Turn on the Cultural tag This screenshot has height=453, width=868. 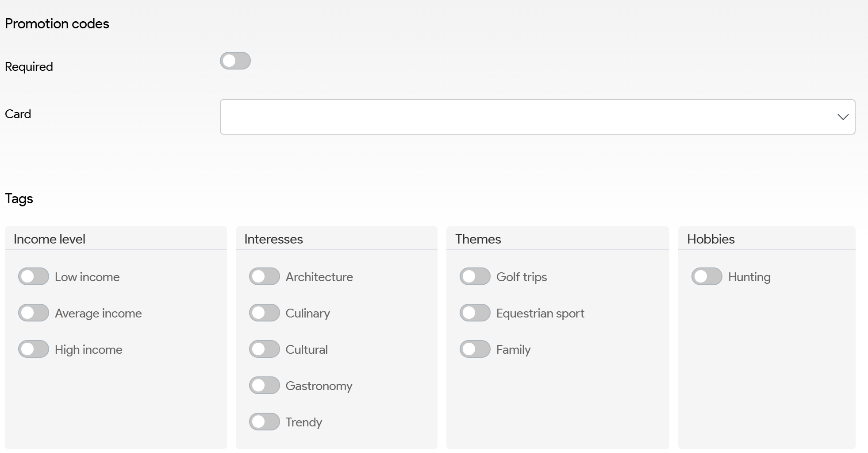tap(264, 349)
